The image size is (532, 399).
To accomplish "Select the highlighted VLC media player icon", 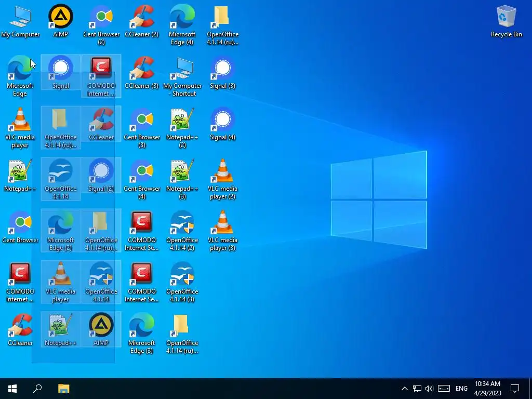I will pyautogui.click(x=60, y=282).
